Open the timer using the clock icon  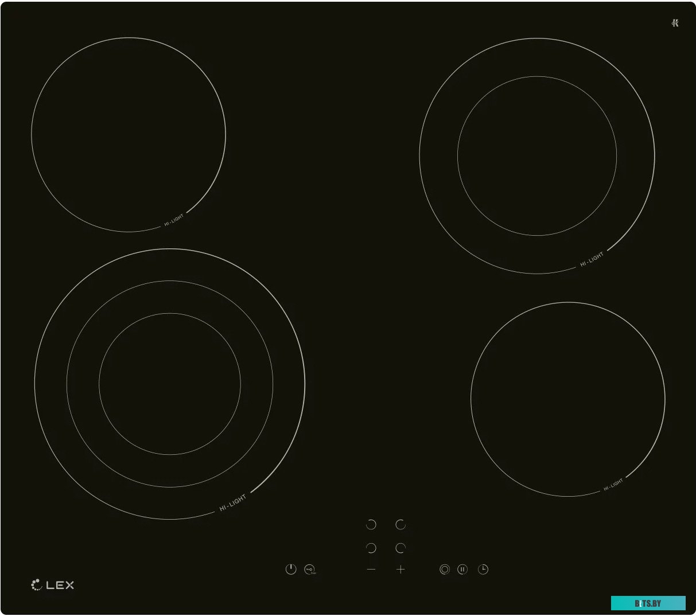[x=484, y=569]
